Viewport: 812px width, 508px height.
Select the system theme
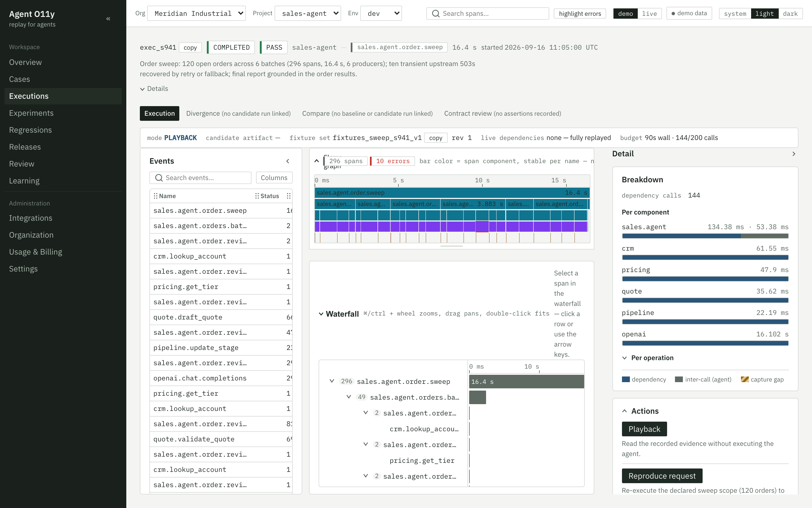pyautogui.click(x=735, y=14)
